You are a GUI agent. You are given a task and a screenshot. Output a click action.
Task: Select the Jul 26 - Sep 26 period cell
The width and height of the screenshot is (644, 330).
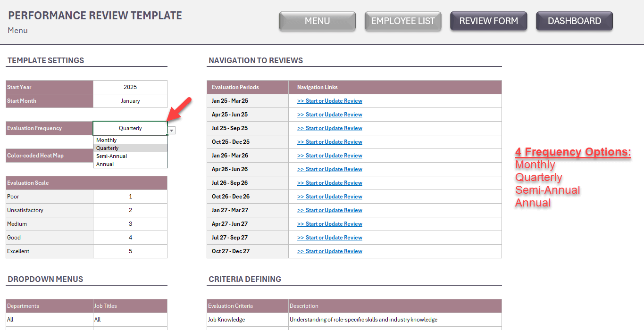click(x=248, y=183)
